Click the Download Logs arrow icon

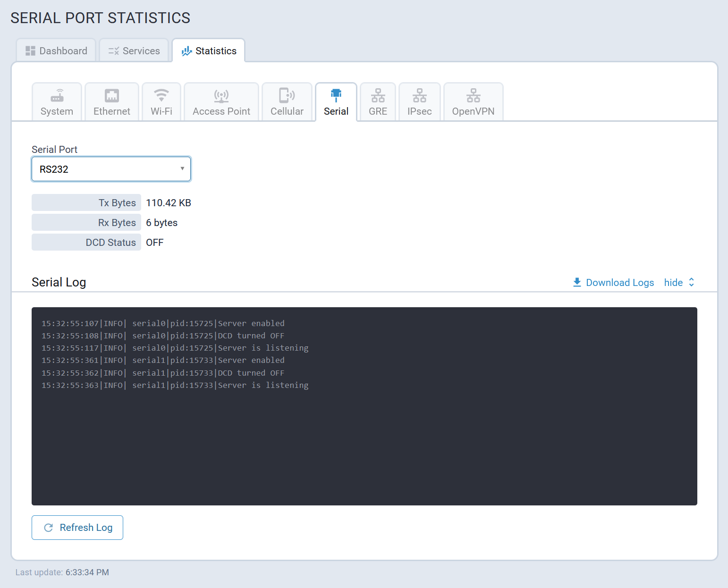tap(577, 282)
